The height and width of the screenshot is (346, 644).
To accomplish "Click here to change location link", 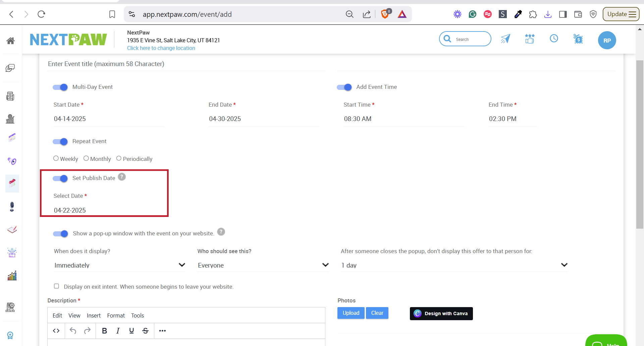I will coord(161,48).
